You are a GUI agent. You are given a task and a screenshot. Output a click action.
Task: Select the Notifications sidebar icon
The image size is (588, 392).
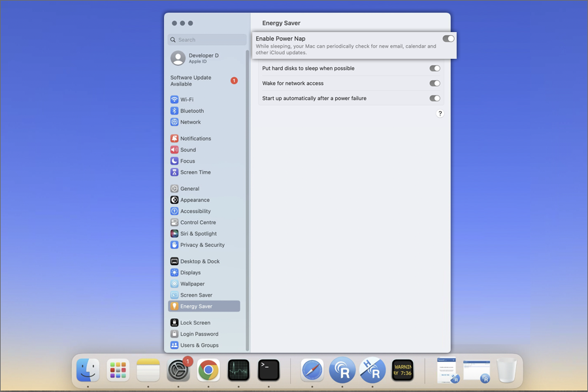(x=174, y=139)
